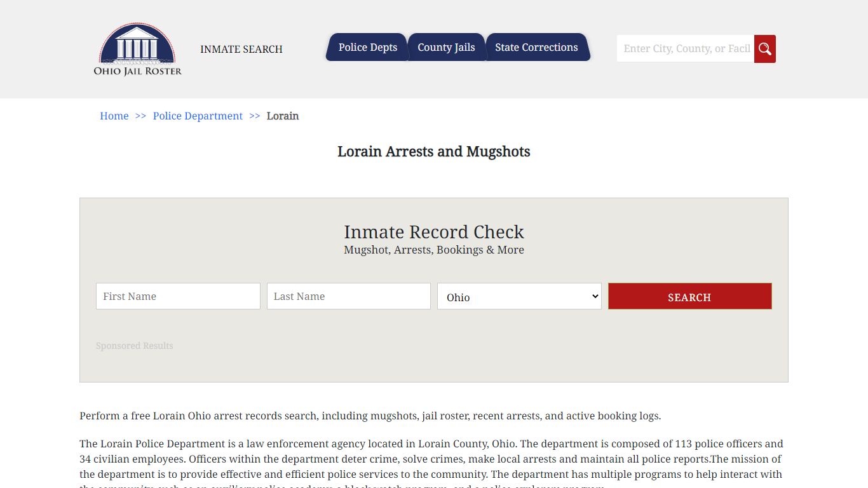Click the Sponsored Results label

pos(134,346)
